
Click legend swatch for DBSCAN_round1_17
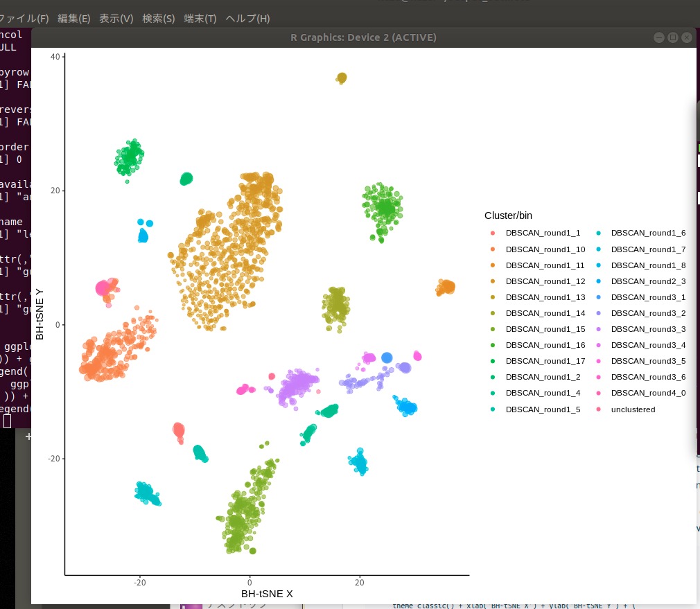pos(492,361)
